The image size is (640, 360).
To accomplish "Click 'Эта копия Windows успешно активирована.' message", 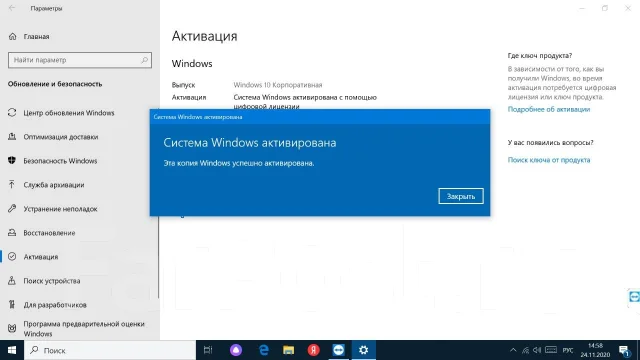I will (239, 163).
